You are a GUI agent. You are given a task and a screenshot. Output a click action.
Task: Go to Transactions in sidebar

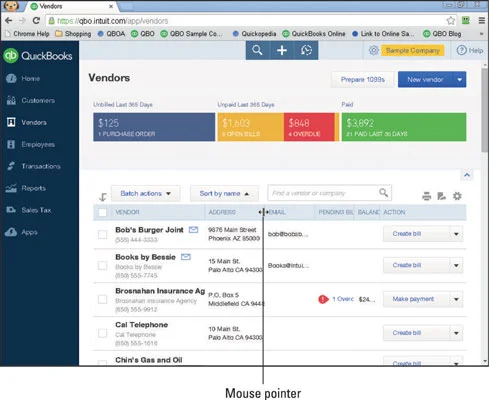tap(41, 166)
